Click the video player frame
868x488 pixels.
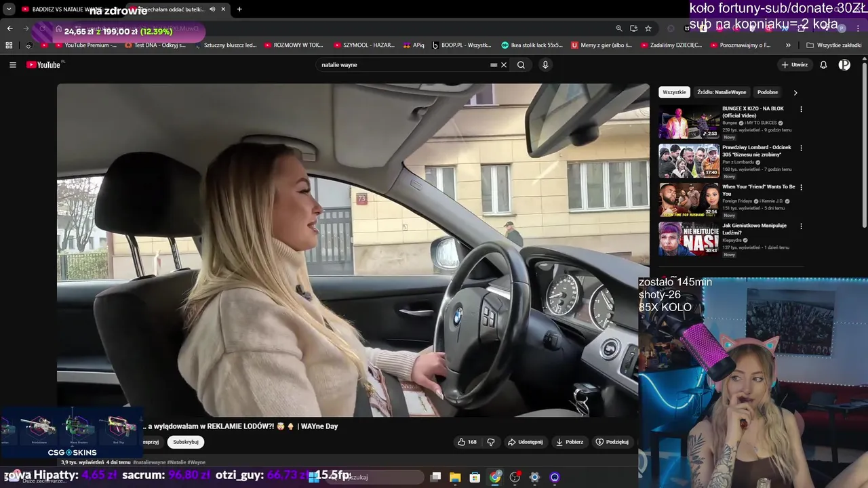[x=353, y=250]
